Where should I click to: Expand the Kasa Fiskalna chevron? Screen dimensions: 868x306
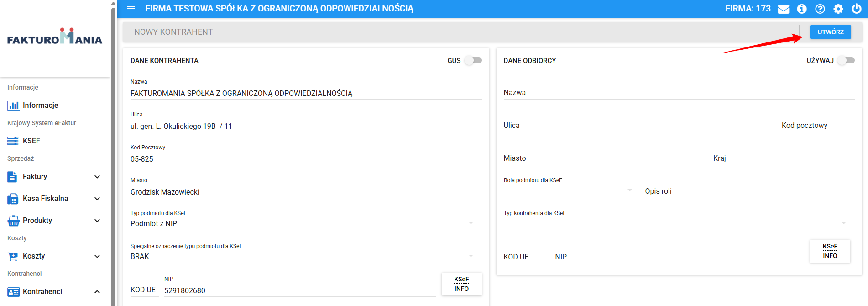coord(97,199)
